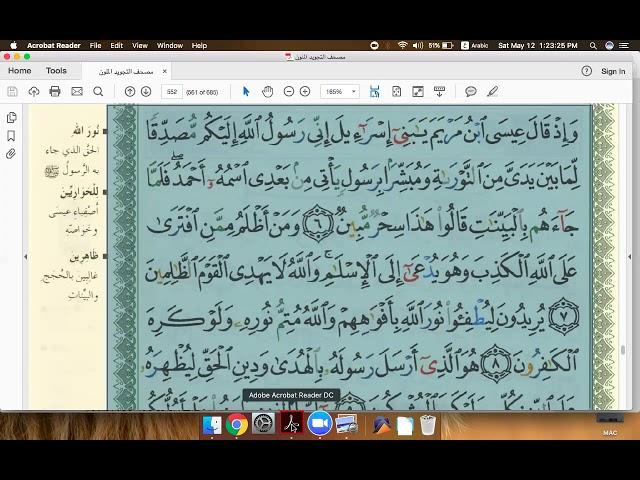Open the Acrobat Reader application menu
Screen dimensions: 640x480
[x=53, y=45]
